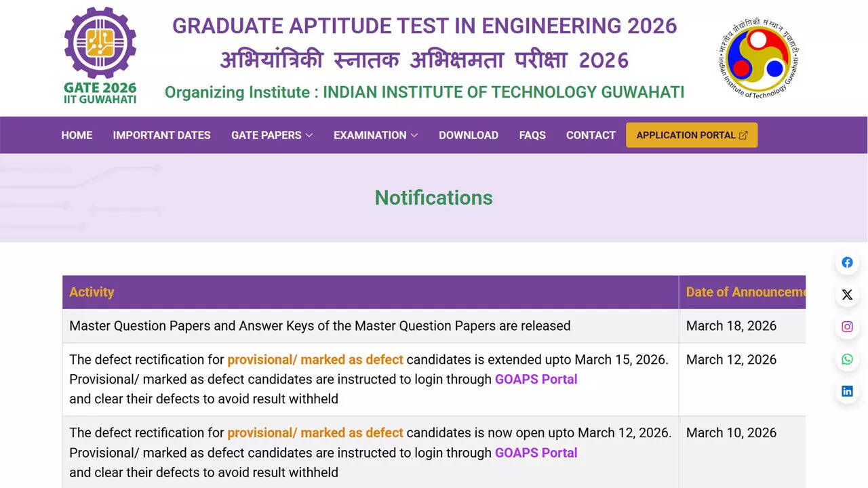Click the Facebook share icon
Screen dimensions: 868x488
click(846, 262)
